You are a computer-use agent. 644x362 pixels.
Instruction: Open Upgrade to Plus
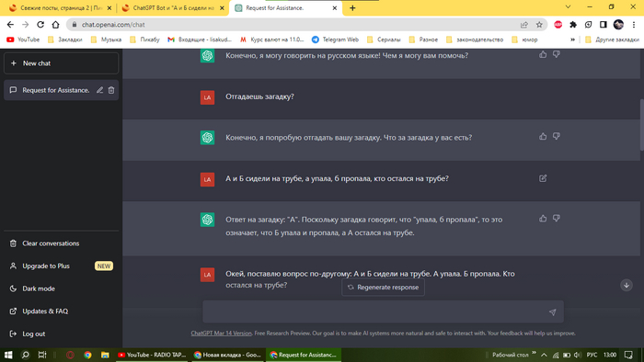pyautogui.click(x=62, y=266)
